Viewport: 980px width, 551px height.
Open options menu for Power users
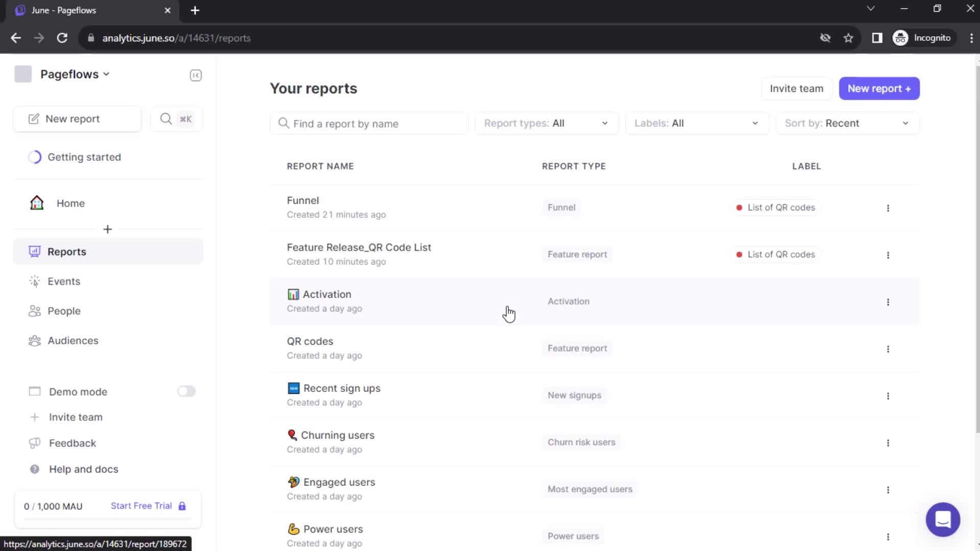point(888,537)
